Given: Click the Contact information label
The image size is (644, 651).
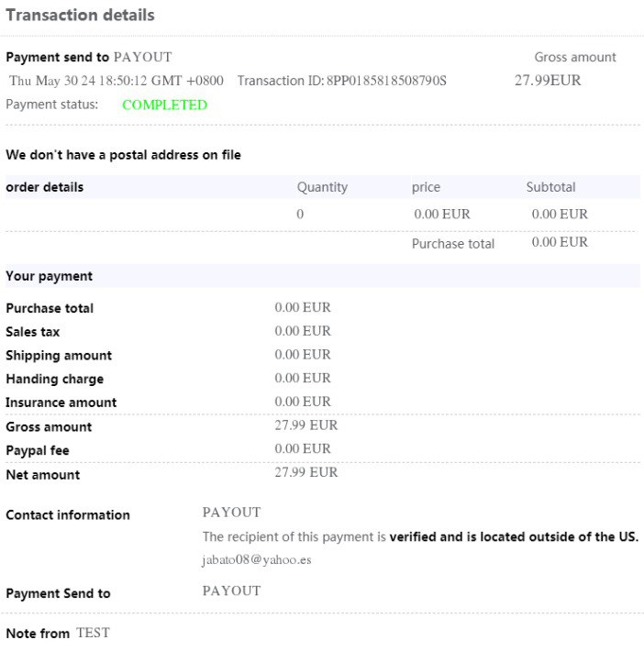Looking at the screenshot, I should [68, 515].
